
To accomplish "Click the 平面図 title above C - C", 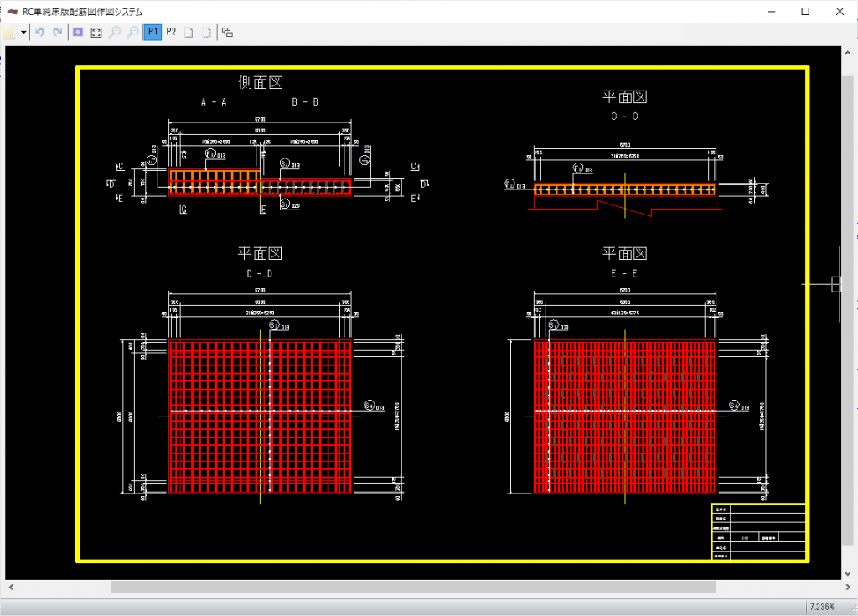I will pos(625,97).
